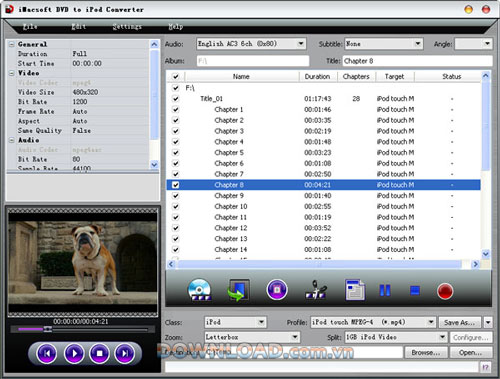Uncheck Chapter 3 checkbox

pyautogui.click(x=176, y=131)
